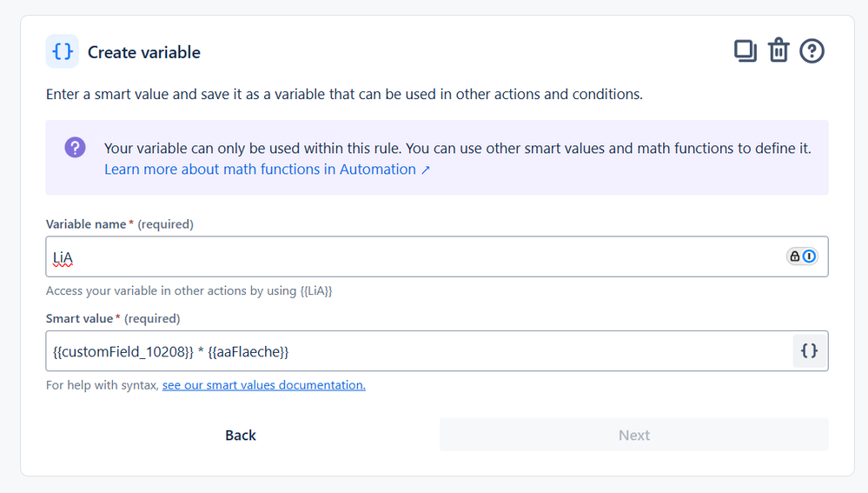Screen dimensions: 868x493
Task: Click the Smart value field label
Action: coord(80,319)
